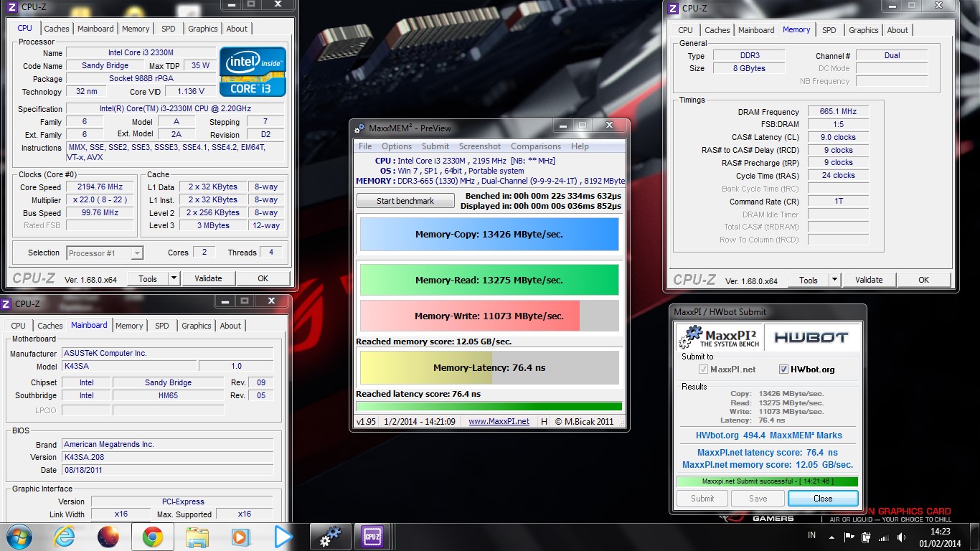Viewport: 980px width, 551px height.
Task: Open the Comparisons menu in MaxxMEM
Action: pos(536,146)
